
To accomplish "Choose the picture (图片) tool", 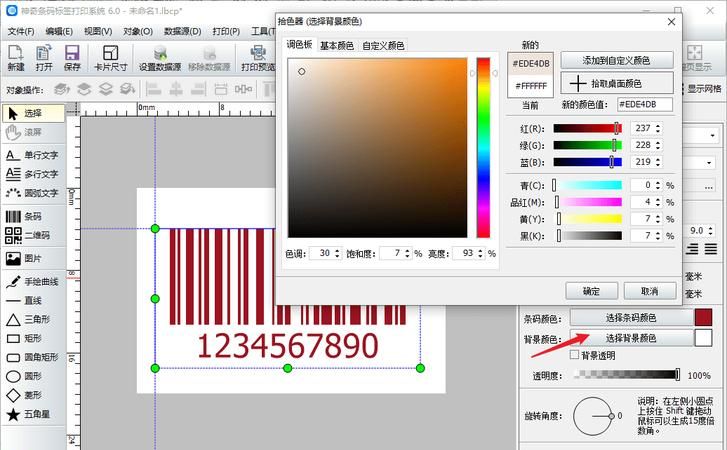I will point(33,258).
